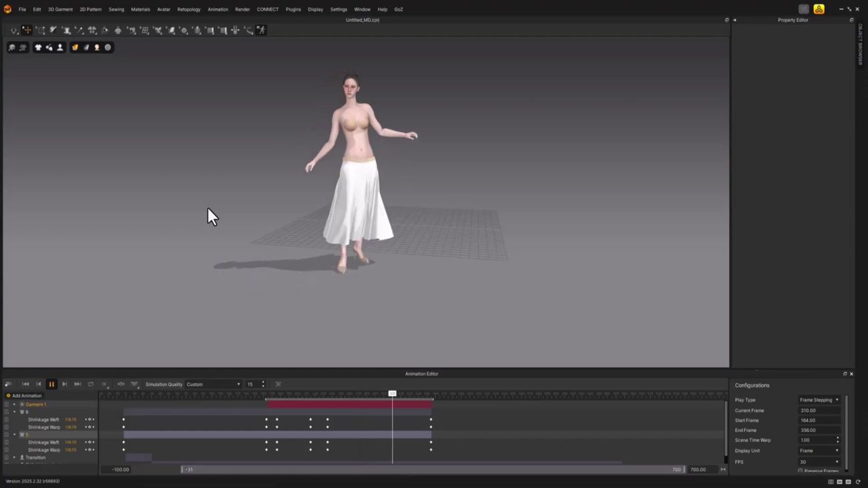Collapse the Garment 1 tree arrow

click(14, 405)
